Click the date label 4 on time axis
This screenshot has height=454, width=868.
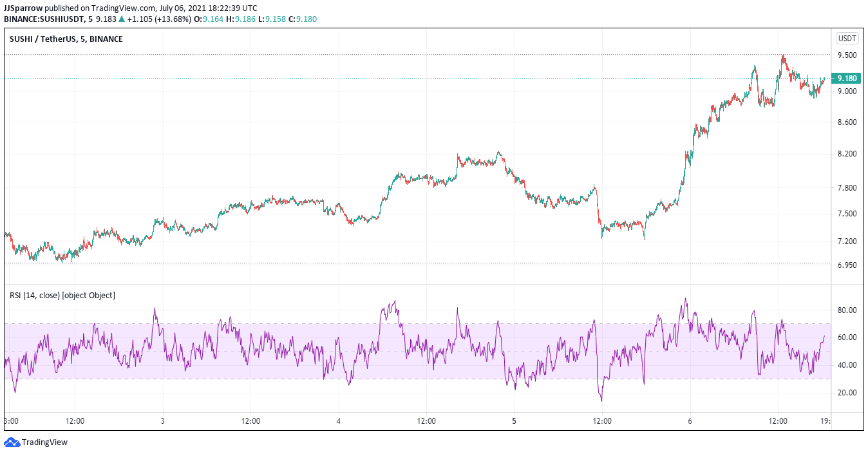point(339,422)
